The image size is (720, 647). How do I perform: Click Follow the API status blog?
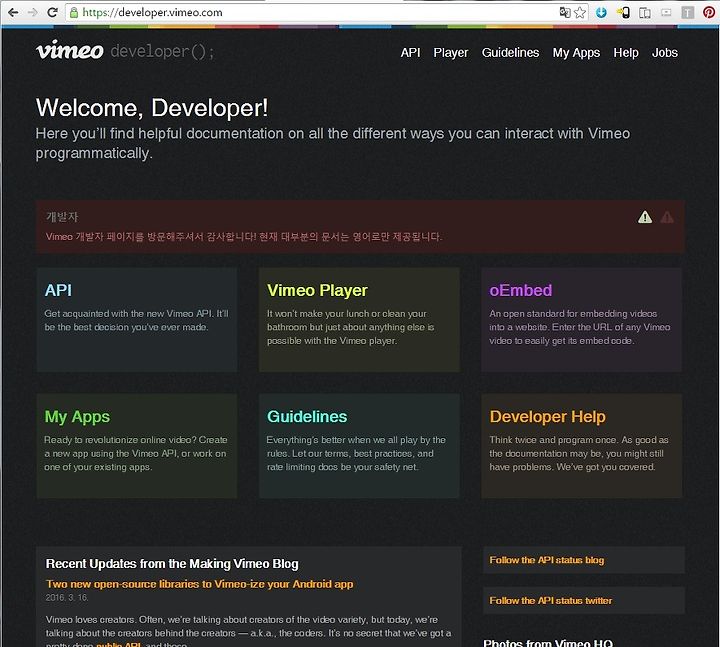(546, 560)
